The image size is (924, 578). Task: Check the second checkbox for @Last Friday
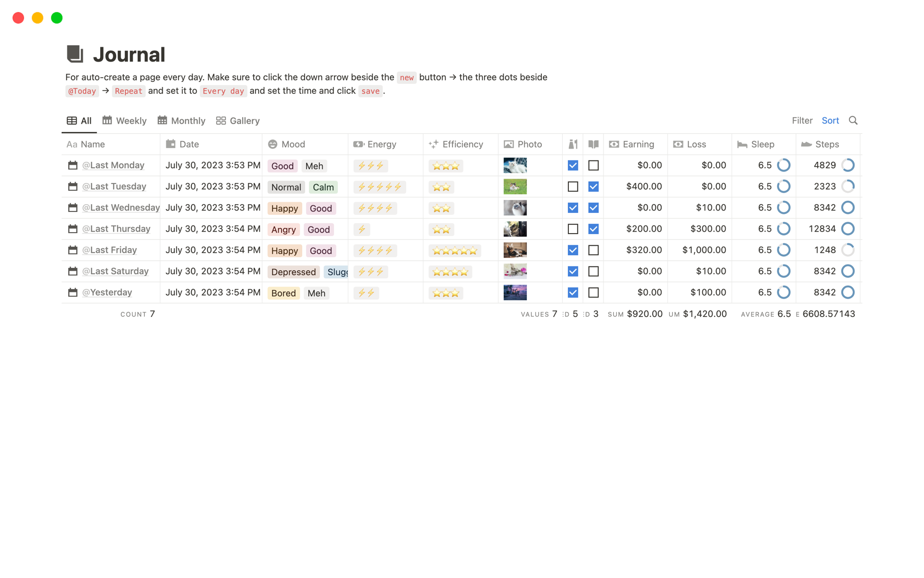(x=593, y=250)
